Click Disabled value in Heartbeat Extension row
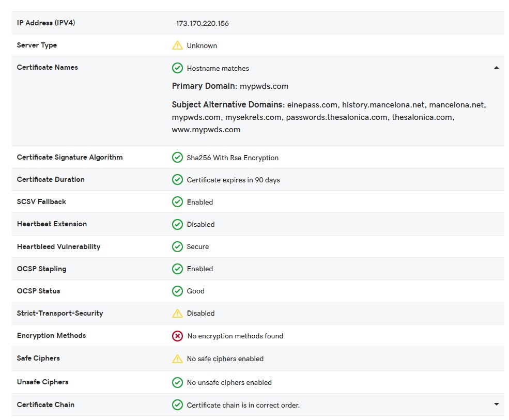This screenshot has width=509, height=420. [x=200, y=225]
